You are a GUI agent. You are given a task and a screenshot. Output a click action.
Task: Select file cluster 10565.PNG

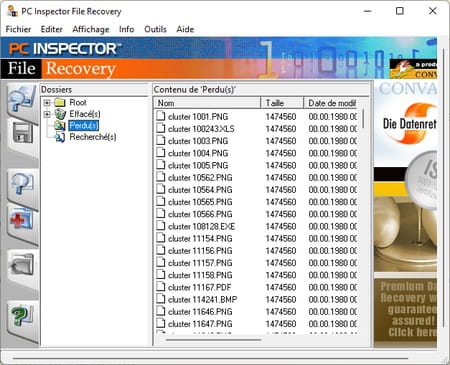(x=200, y=202)
